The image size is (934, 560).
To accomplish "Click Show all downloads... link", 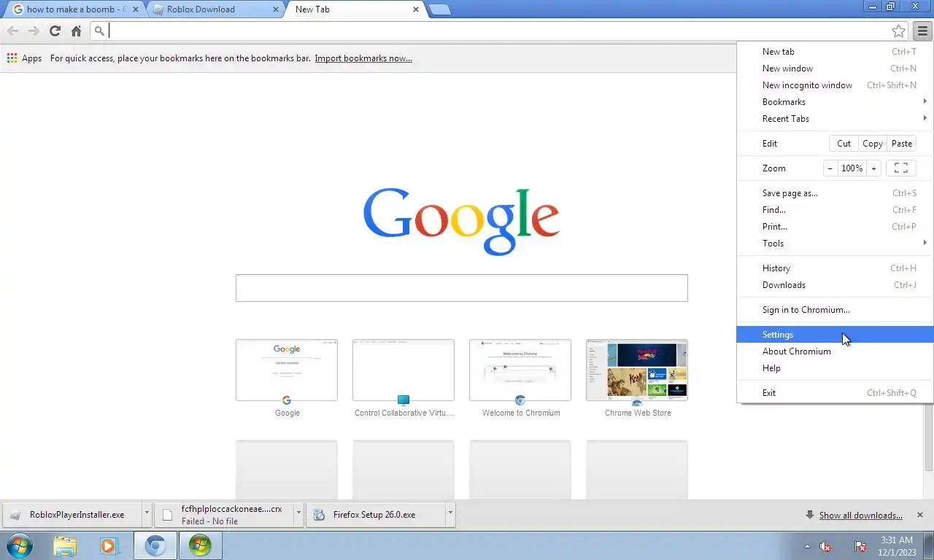I will click(x=860, y=516).
